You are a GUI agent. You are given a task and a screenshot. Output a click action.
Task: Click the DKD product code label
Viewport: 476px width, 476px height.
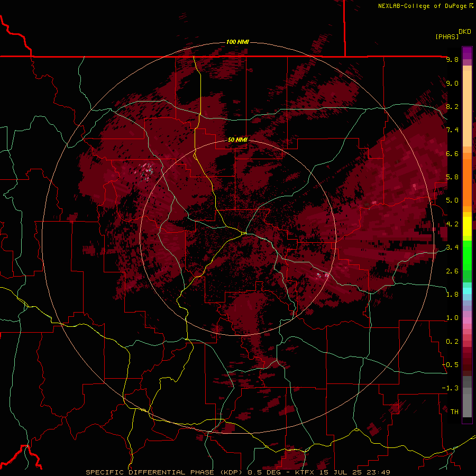pyautogui.click(x=464, y=32)
